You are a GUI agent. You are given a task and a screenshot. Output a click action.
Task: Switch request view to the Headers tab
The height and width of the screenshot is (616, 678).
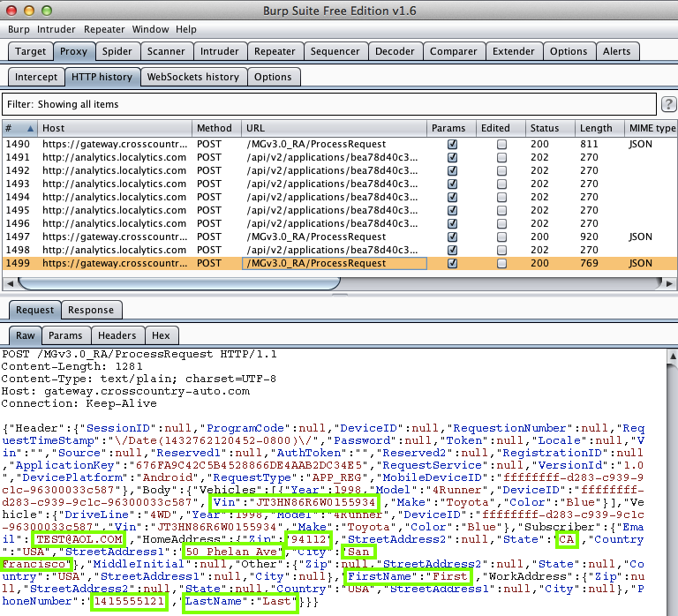click(x=117, y=335)
